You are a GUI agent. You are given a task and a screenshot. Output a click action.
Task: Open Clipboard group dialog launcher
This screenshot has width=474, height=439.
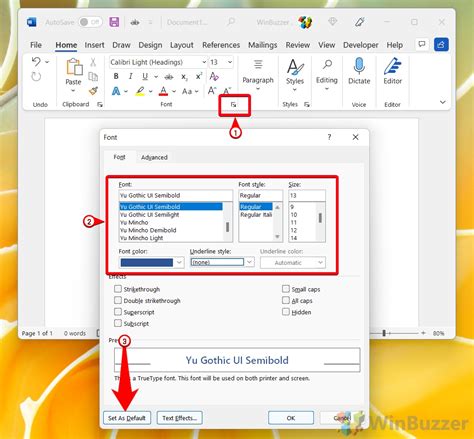click(x=100, y=105)
